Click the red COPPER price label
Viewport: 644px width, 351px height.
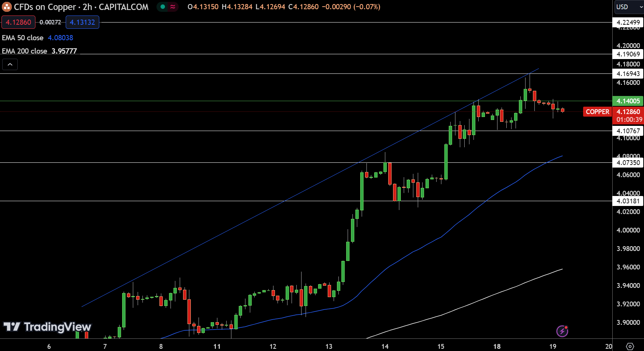597,112
